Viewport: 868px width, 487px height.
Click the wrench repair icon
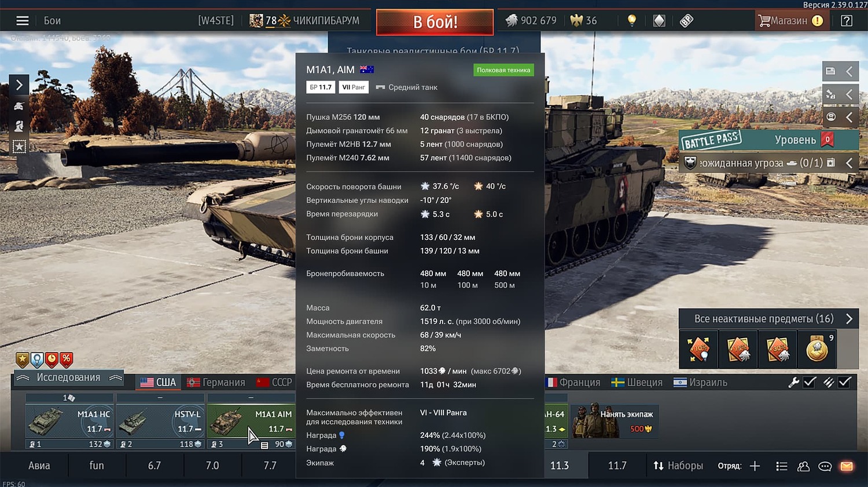[793, 382]
